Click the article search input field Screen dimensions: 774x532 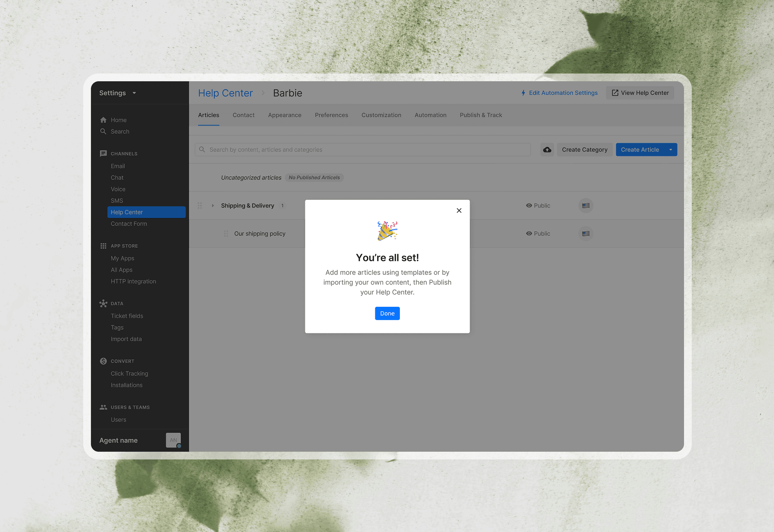(363, 150)
